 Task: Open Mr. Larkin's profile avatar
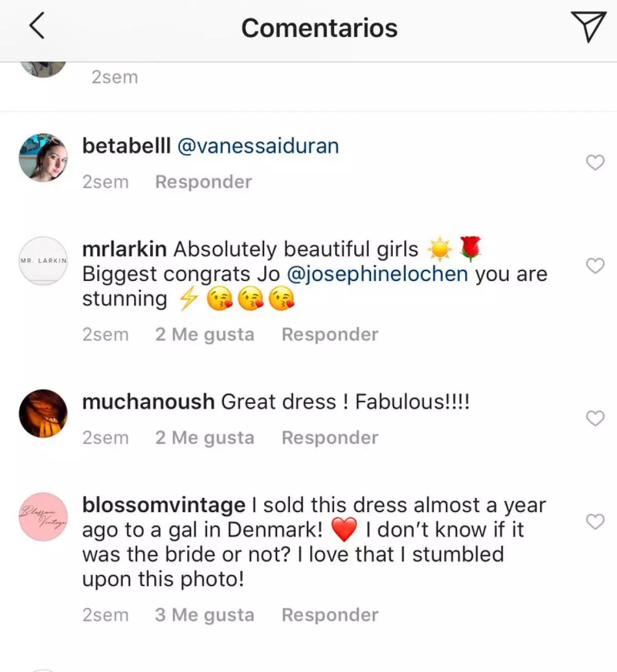point(43,260)
